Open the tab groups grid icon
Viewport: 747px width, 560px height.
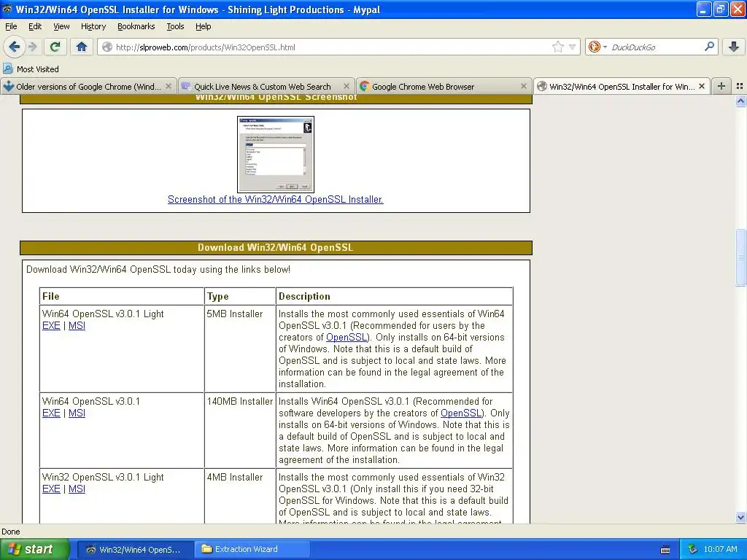[740, 86]
